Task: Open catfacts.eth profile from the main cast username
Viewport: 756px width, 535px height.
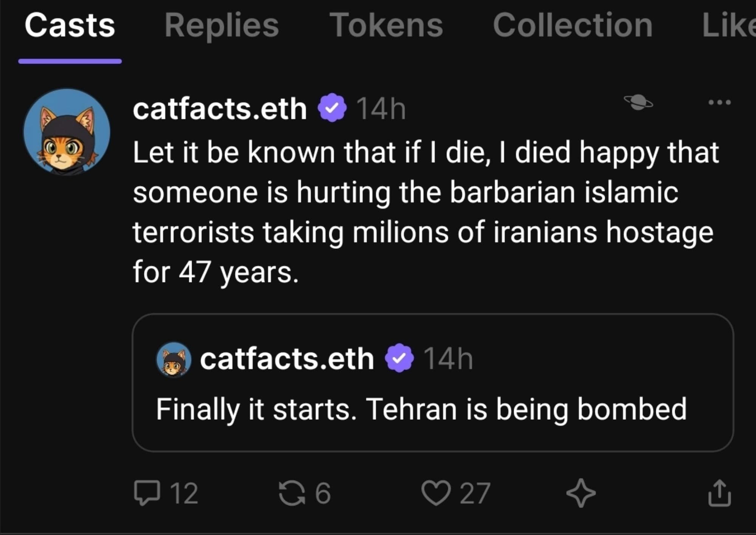Action: pyautogui.click(x=220, y=109)
